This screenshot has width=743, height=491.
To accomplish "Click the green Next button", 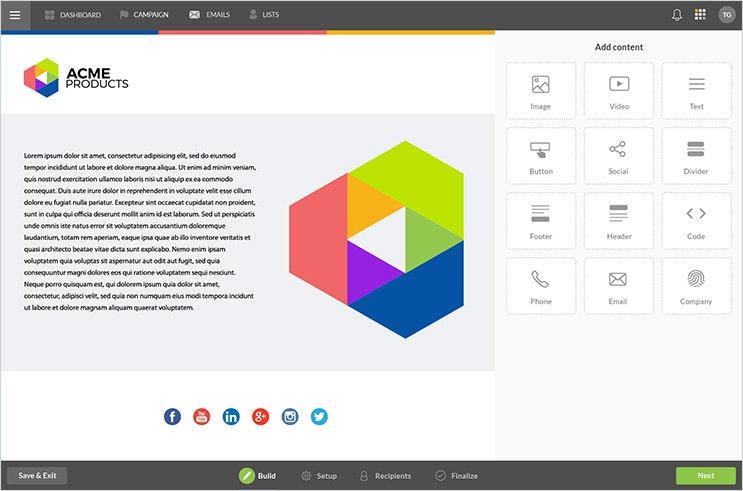I will tap(705, 476).
